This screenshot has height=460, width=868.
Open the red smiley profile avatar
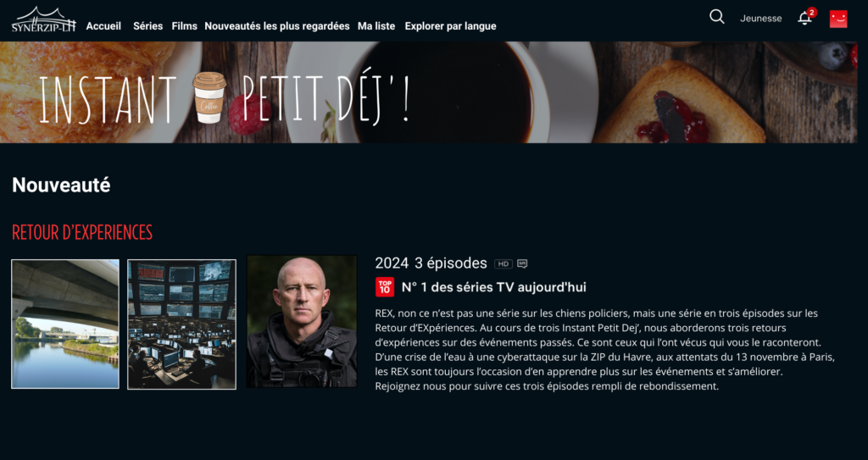838,19
